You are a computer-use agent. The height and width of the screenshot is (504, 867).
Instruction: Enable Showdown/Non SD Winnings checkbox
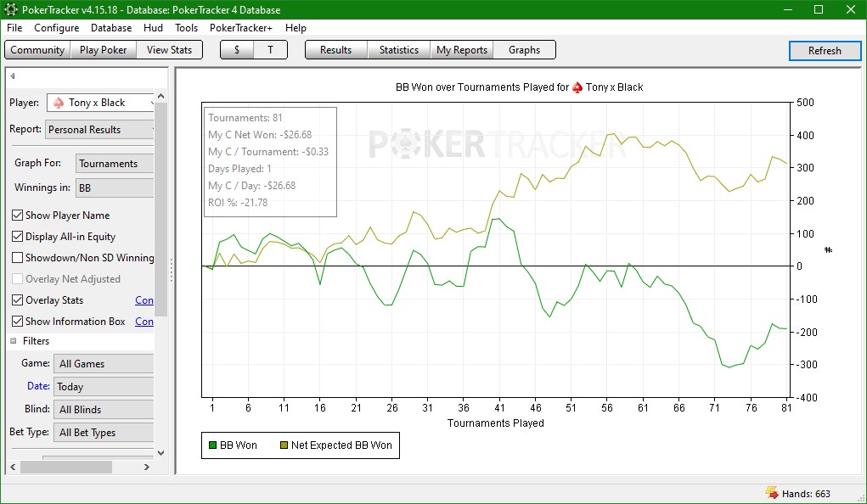click(x=17, y=258)
